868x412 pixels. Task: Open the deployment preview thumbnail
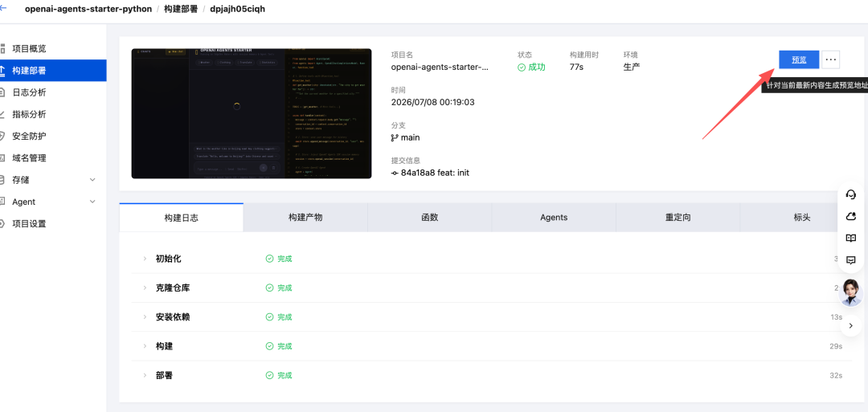click(x=252, y=113)
